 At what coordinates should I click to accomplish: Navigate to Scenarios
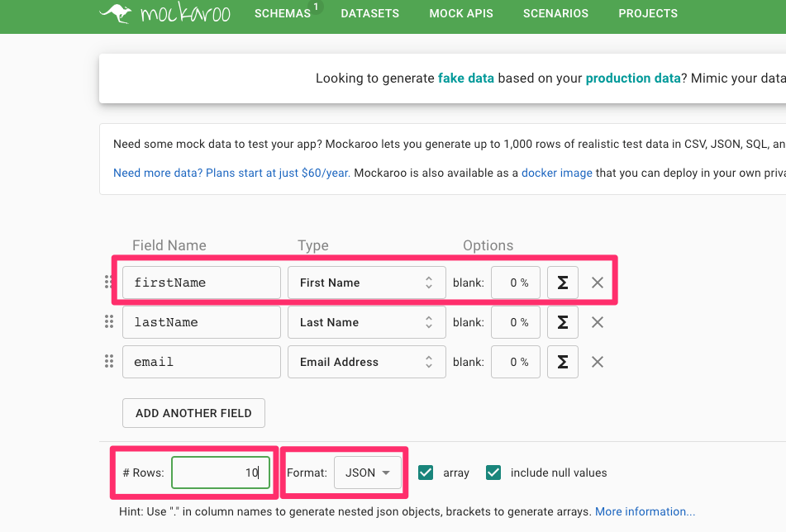[556, 13]
